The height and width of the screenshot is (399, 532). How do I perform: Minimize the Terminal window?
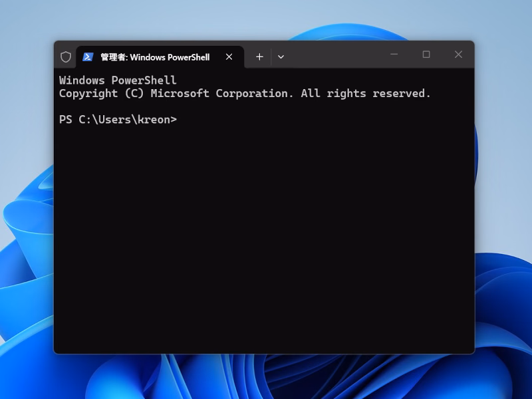coord(394,55)
